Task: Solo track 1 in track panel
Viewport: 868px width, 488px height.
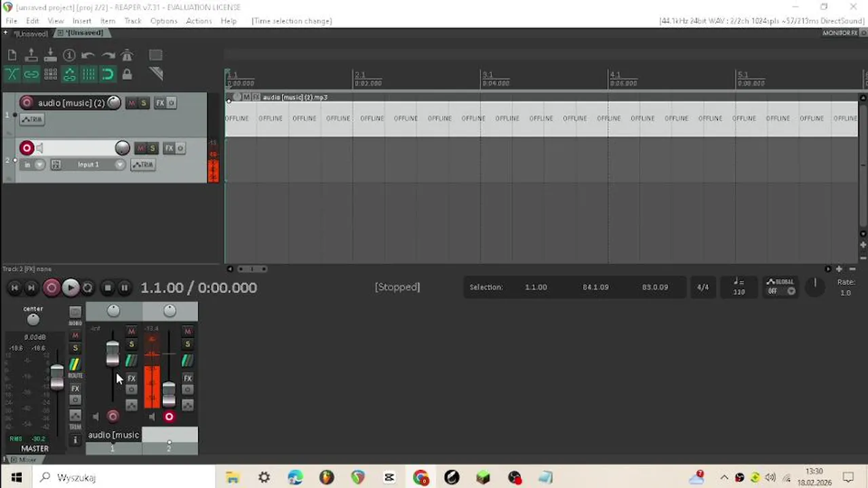Action: (143, 103)
